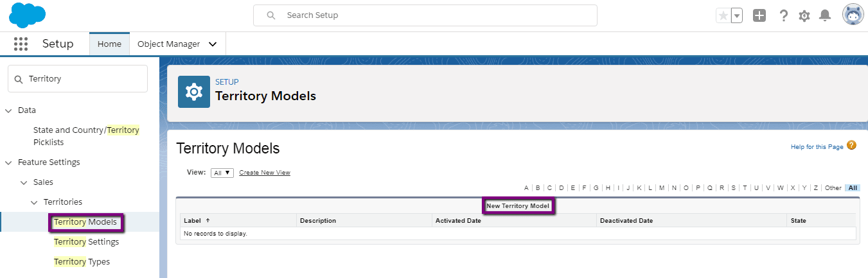Open the favorites list dropdown arrow
The height and width of the screenshot is (278, 868).
(737, 15)
